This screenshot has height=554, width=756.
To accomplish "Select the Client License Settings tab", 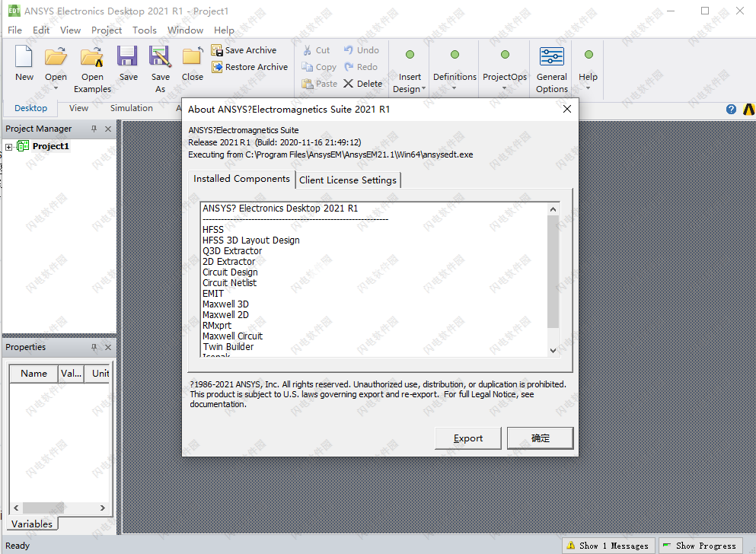I will tap(348, 180).
